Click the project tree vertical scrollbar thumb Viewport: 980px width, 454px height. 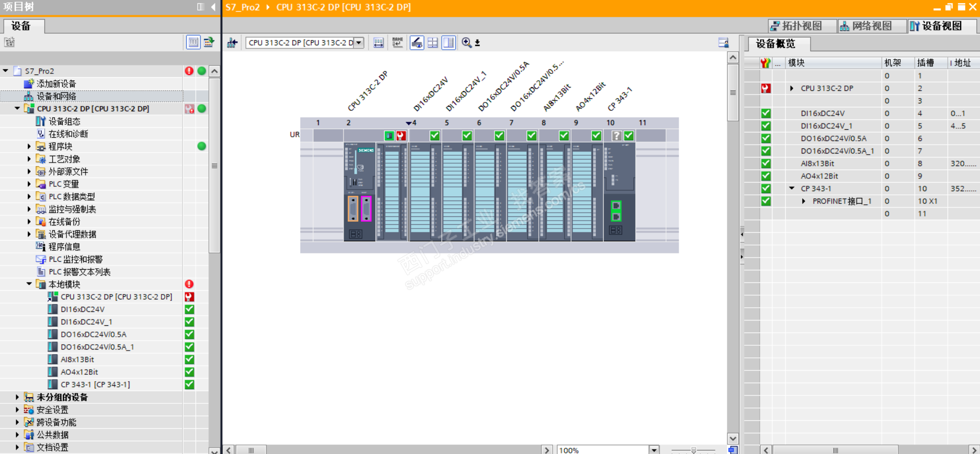(214, 165)
